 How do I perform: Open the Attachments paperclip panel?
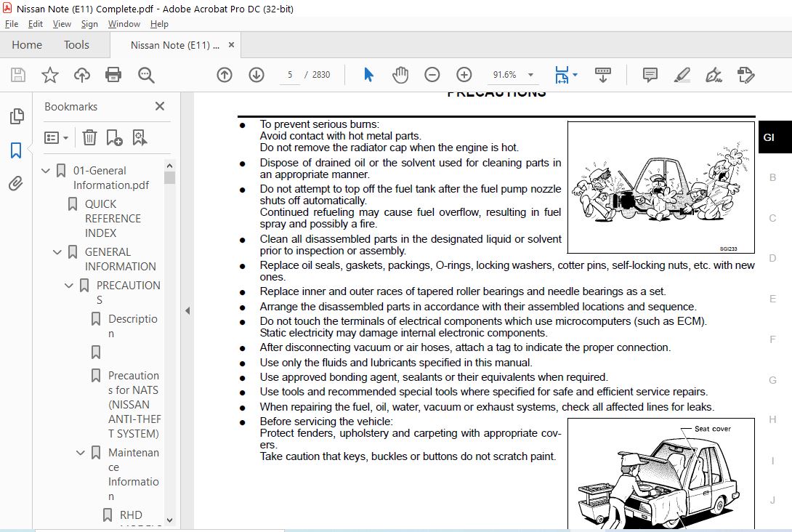coord(16,183)
